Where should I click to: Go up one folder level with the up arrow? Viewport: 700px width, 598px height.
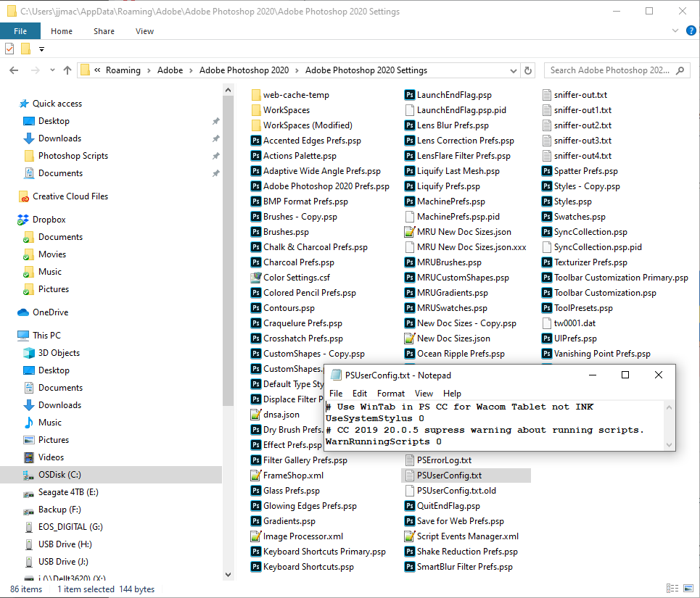67,70
